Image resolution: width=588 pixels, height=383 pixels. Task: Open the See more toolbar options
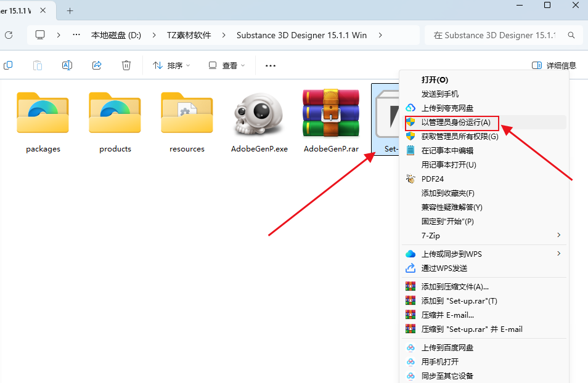click(x=271, y=66)
